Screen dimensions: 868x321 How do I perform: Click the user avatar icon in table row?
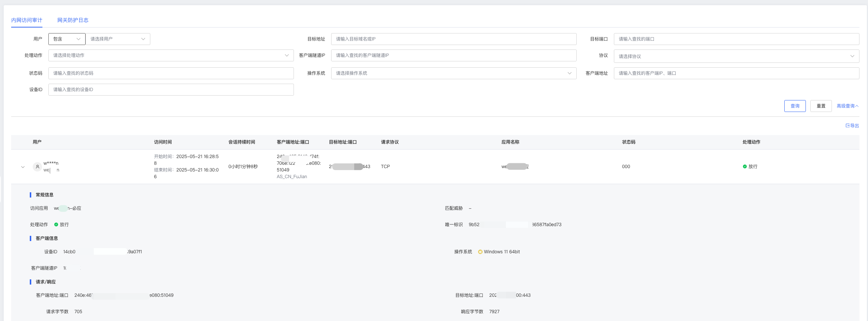[37, 167]
